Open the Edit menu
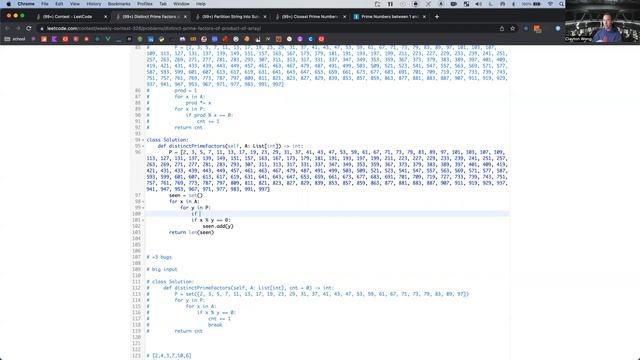Viewport: 640px width, 360px height. [59, 4]
